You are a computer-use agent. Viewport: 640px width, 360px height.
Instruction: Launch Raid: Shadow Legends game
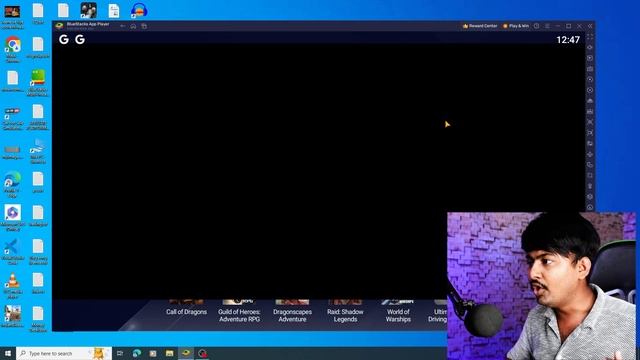345,311
